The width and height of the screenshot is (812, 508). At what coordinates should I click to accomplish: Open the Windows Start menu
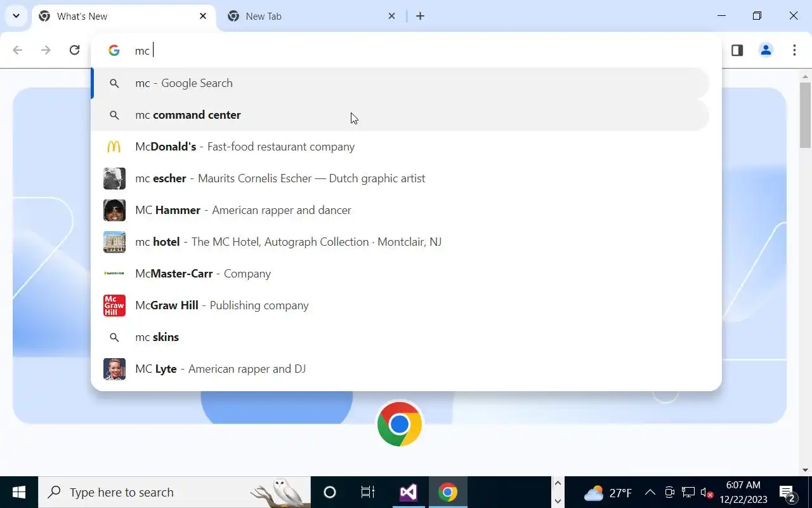pos(19,492)
